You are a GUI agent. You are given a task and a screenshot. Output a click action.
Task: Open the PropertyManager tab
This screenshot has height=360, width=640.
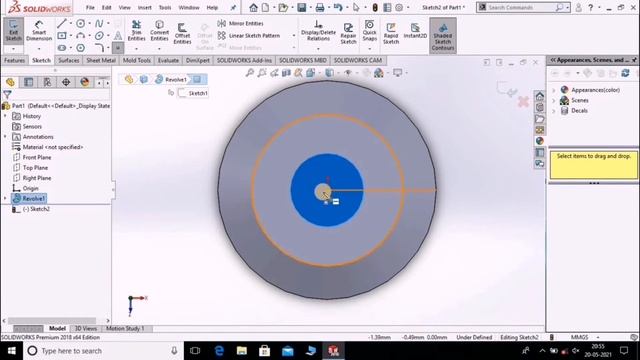tap(29, 82)
